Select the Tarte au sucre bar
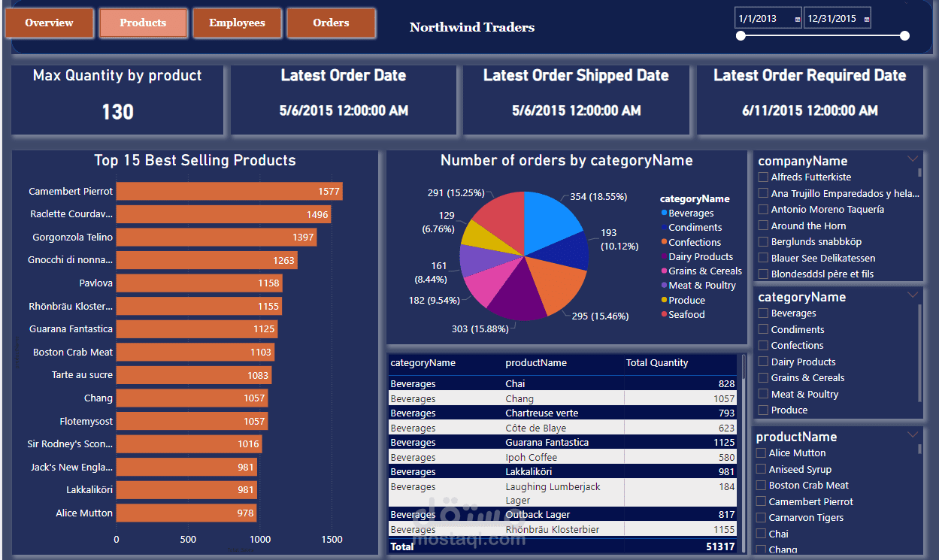Viewport: 939px width, 560px height. click(194, 375)
